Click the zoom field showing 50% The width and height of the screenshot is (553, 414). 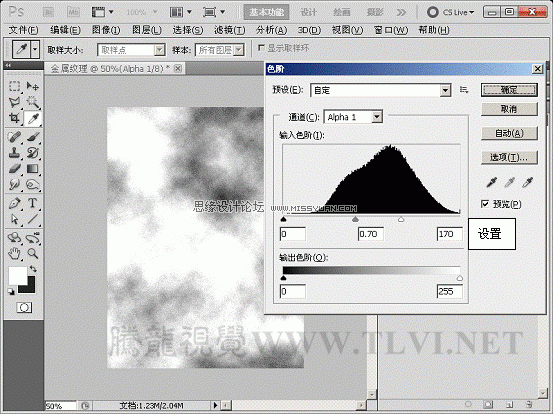pos(60,406)
